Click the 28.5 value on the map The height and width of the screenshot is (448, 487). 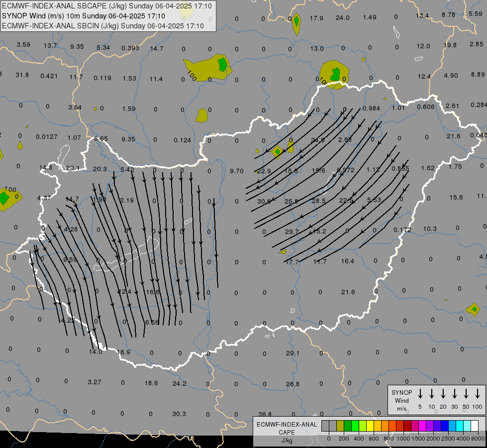319,201
